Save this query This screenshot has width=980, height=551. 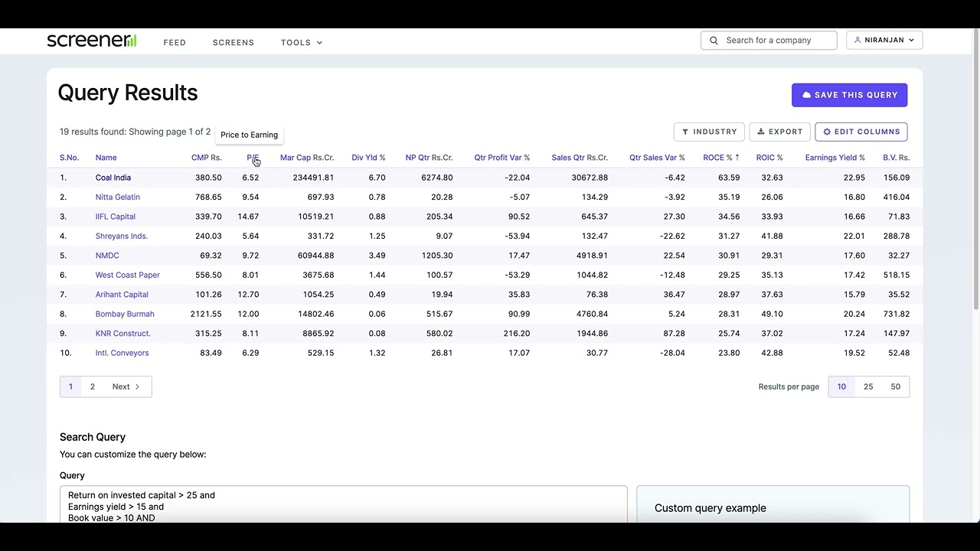tap(850, 95)
